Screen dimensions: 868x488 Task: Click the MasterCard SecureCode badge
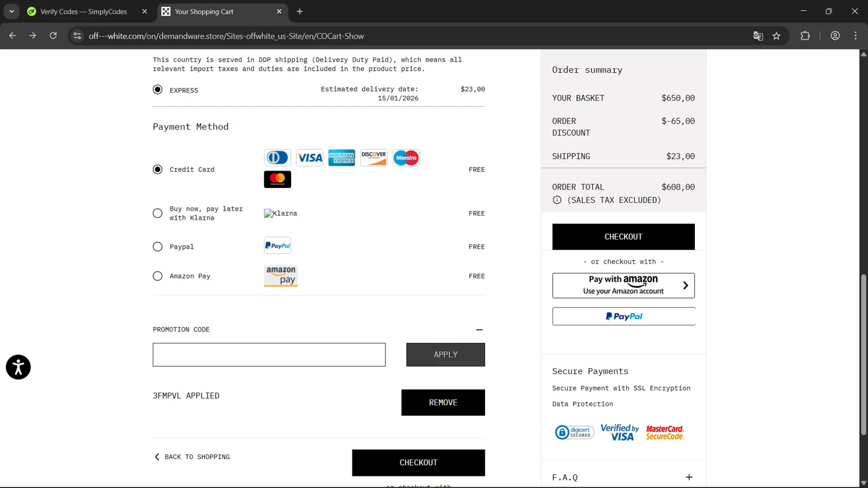tap(665, 432)
